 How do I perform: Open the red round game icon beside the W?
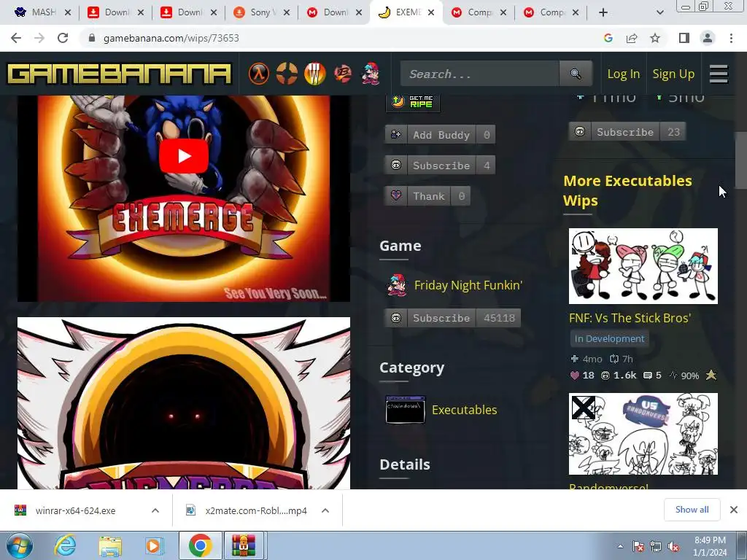point(343,74)
